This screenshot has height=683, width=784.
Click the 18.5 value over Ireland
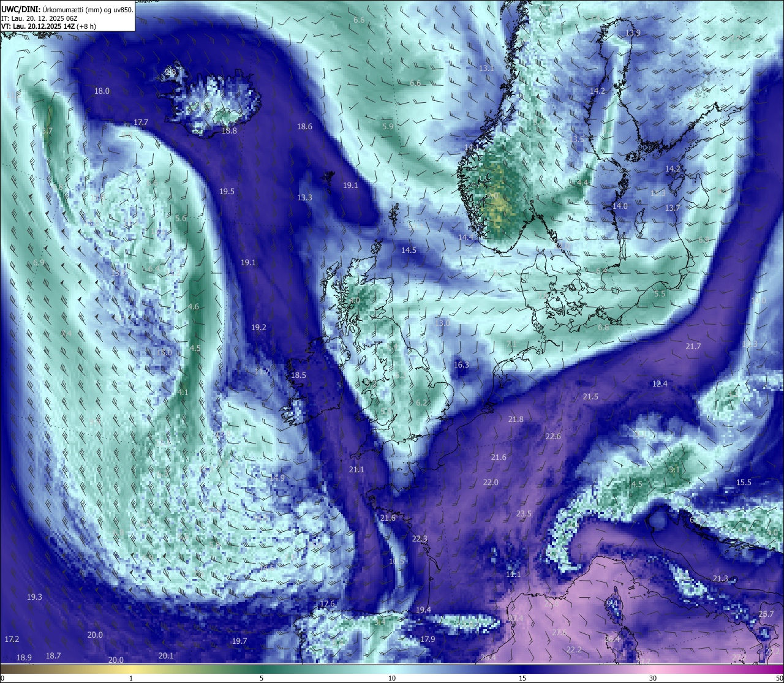pos(298,375)
